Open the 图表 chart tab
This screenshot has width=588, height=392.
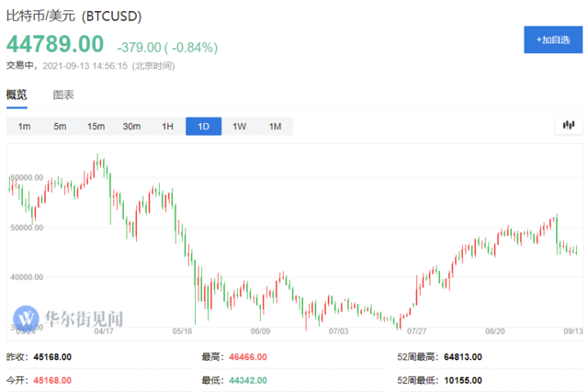(x=63, y=95)
